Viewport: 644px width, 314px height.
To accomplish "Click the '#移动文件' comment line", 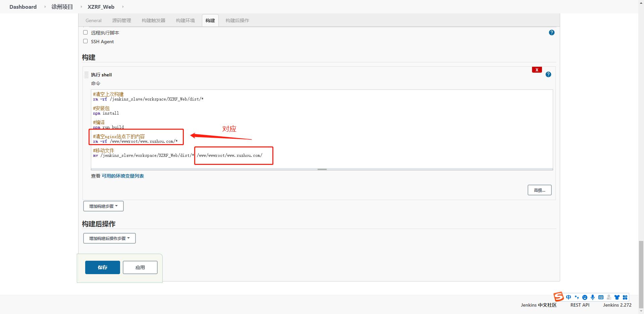I will pyautogui.click(x=104, y=150).
